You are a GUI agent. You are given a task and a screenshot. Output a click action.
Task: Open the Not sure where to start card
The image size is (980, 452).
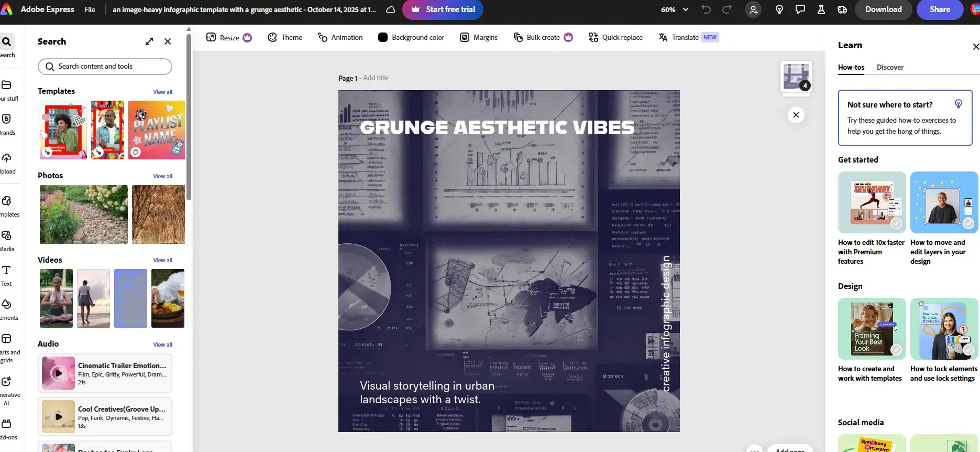(x=905, y=118)
